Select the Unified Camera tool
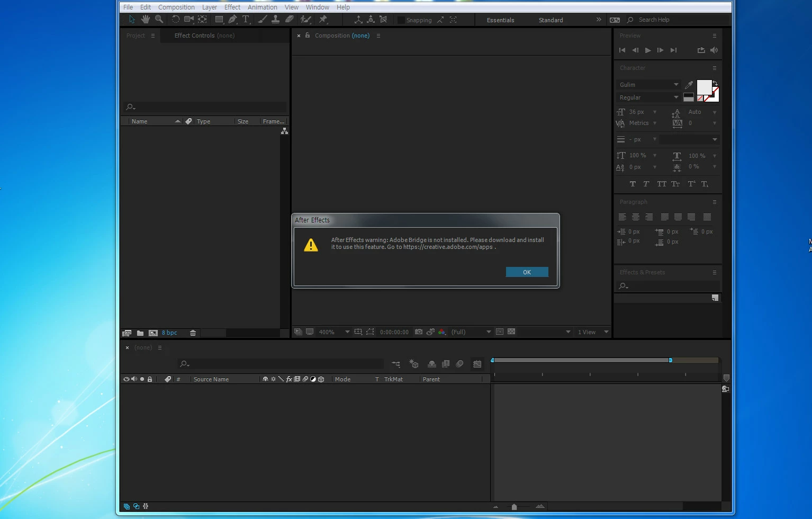 tap(189, 20)
